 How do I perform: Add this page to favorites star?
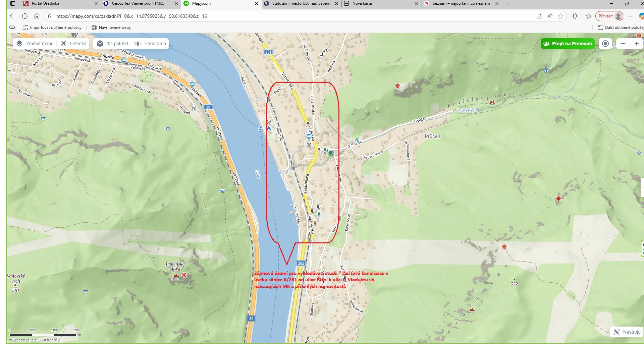click(x=560, y=16)
